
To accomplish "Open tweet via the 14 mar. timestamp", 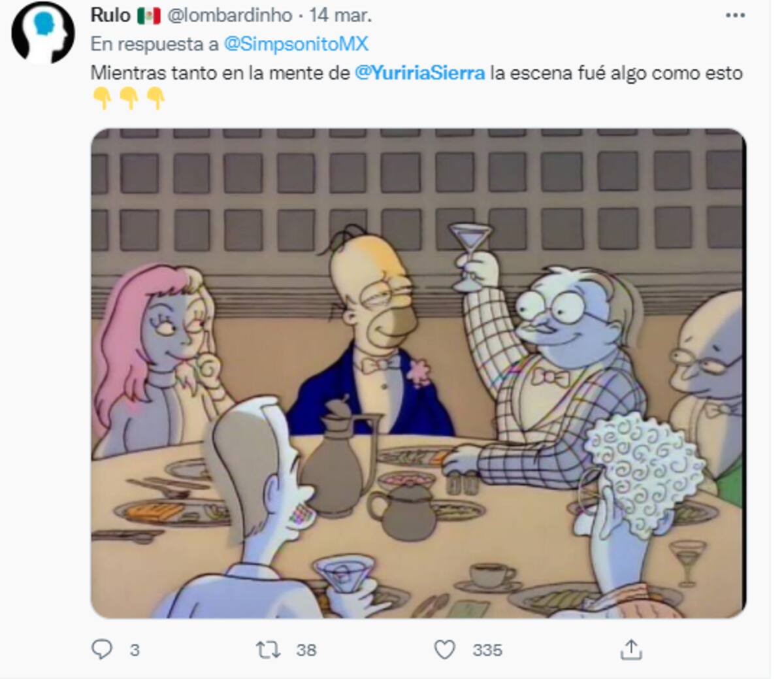I will [340, 15].
